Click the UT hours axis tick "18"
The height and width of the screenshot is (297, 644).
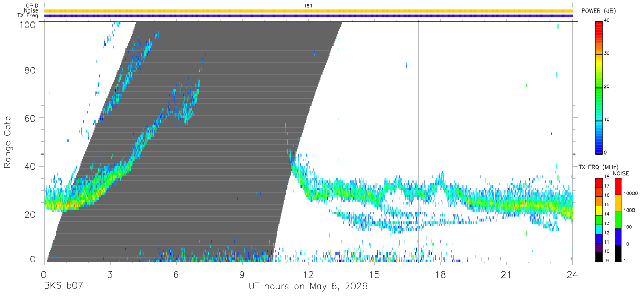(x=441, y=274)
